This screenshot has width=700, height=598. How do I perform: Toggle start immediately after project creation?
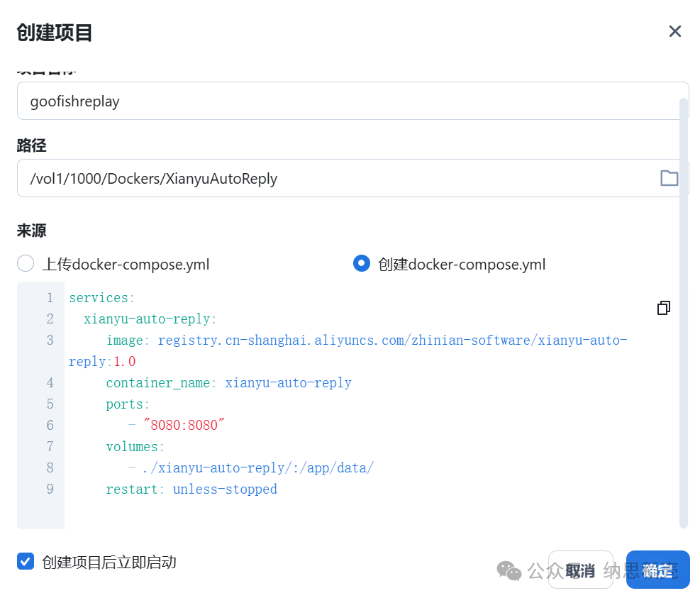coord(26,561)
